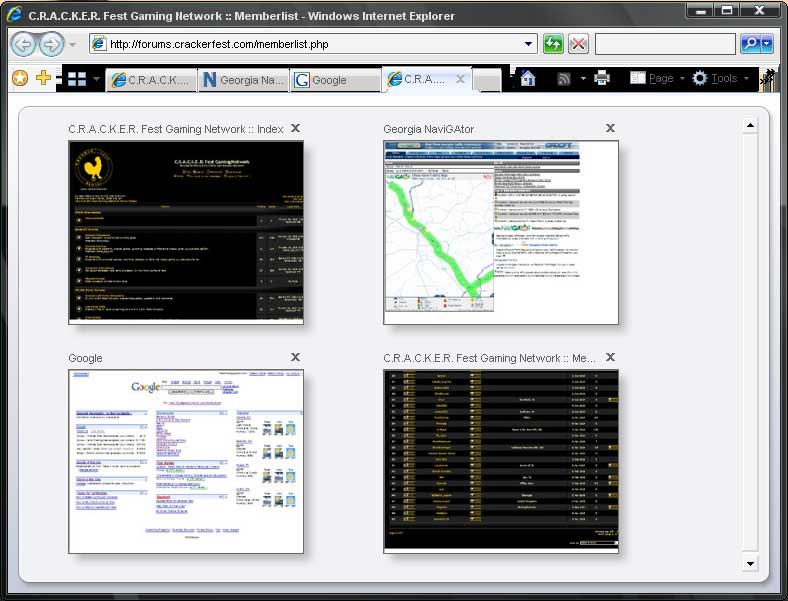
Task: Expand feeds dropdown arrow
Action: 583,78
